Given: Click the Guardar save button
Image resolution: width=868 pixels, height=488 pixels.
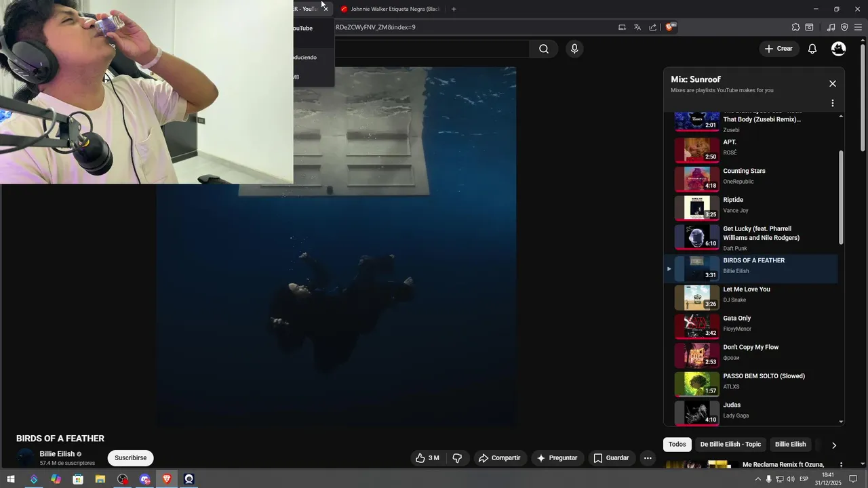Looking at the screenshot, I should tap(612, 458).
